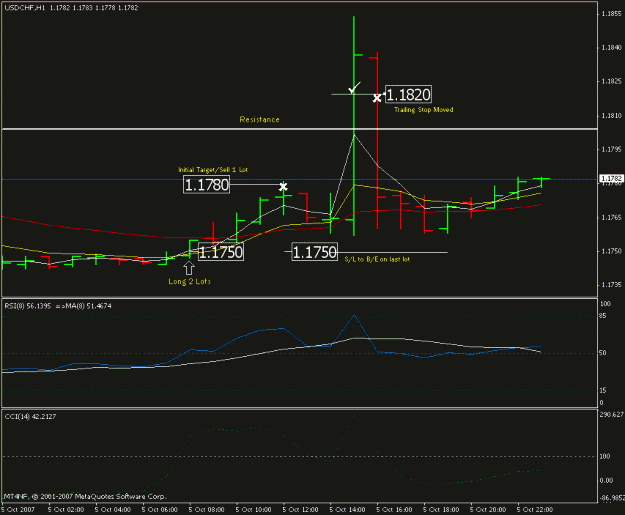Screen dimensions: 625x515
Task: Click the 1.1840 price axis label
Action: click(611, 48)
